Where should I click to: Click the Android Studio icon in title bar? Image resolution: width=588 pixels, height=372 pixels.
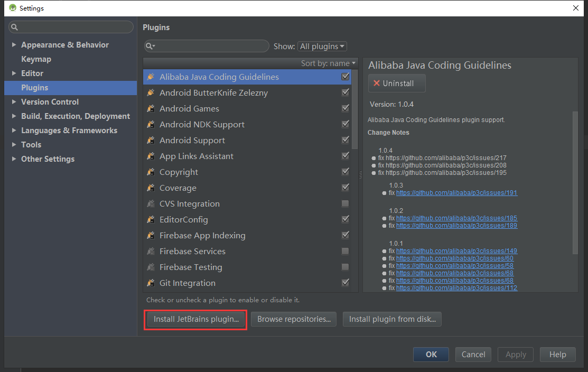[12, 8]
